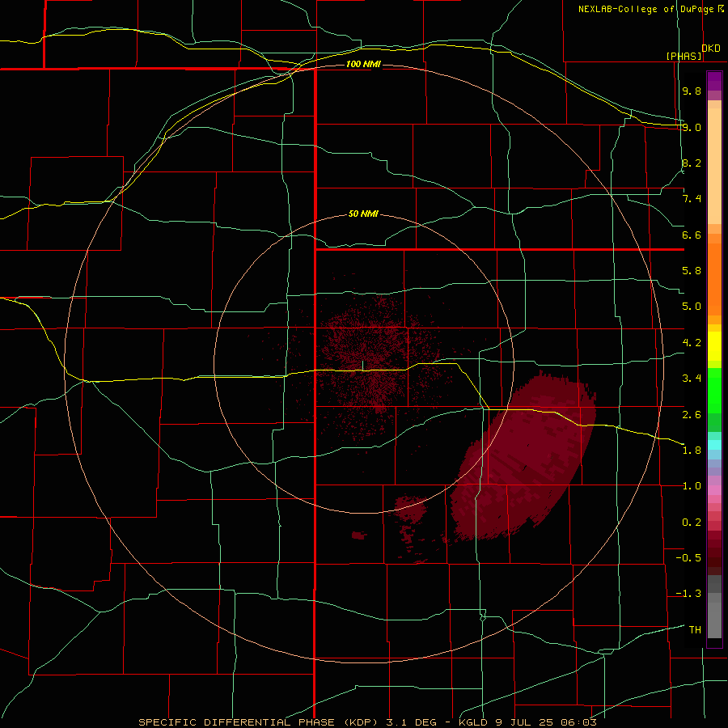Click the 50 NMI range ring label
The height and width of the screenshot is (728, 728).
click(363, 214)
